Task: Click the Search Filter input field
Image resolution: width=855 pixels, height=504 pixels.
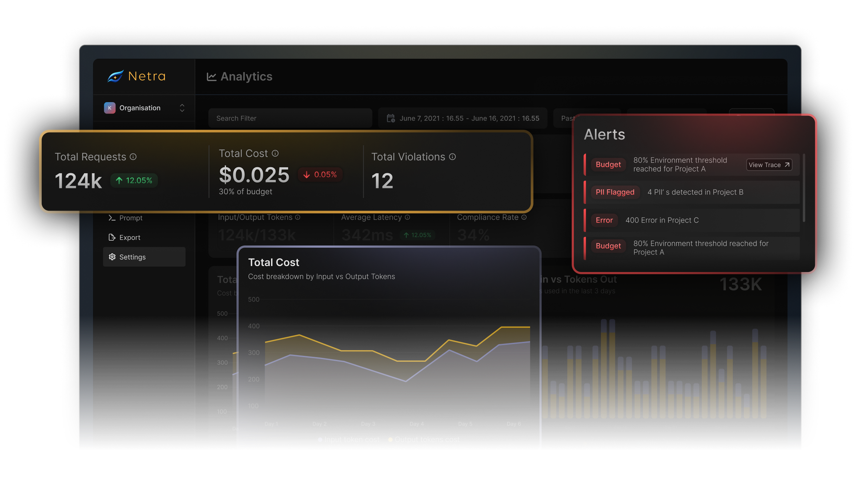Action: pos(290,118)
